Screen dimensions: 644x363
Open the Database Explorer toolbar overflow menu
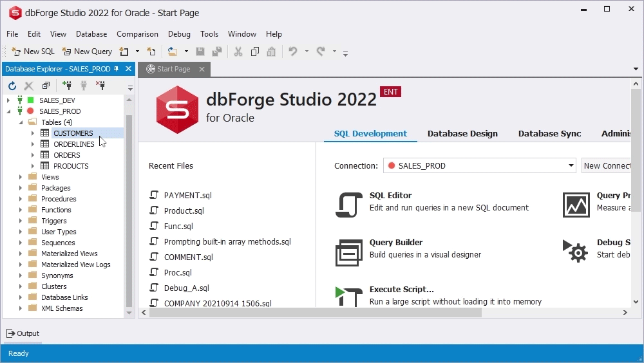pos(130,88)
